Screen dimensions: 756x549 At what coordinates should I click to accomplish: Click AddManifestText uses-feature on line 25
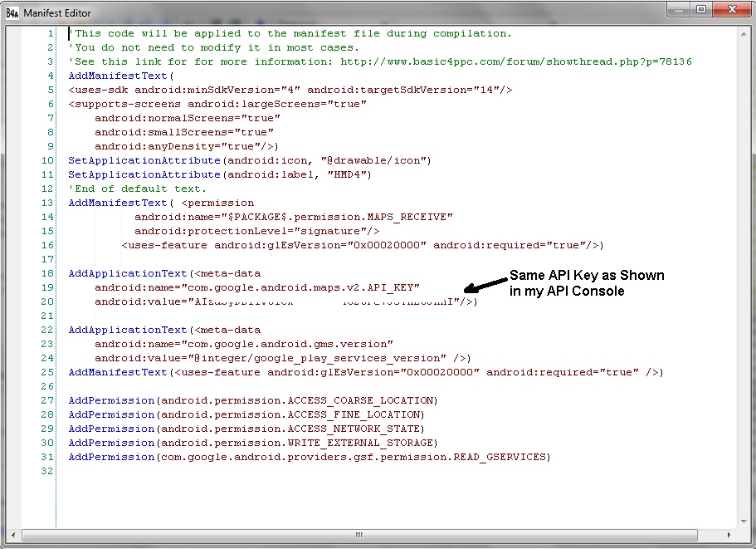pos(366,372)
